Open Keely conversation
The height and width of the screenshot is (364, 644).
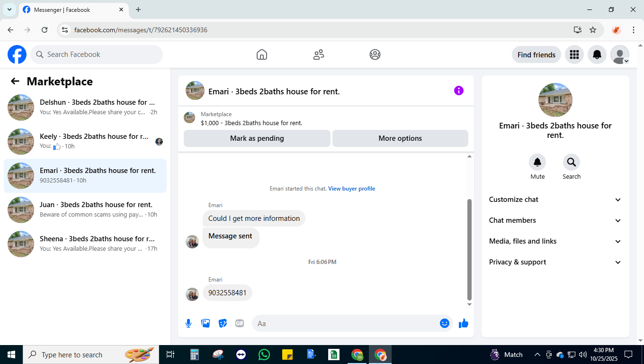pos(85,142)
